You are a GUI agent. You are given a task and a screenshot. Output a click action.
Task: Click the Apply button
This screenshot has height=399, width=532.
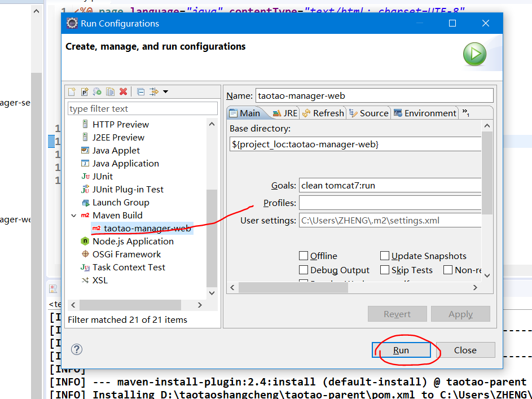460,314
